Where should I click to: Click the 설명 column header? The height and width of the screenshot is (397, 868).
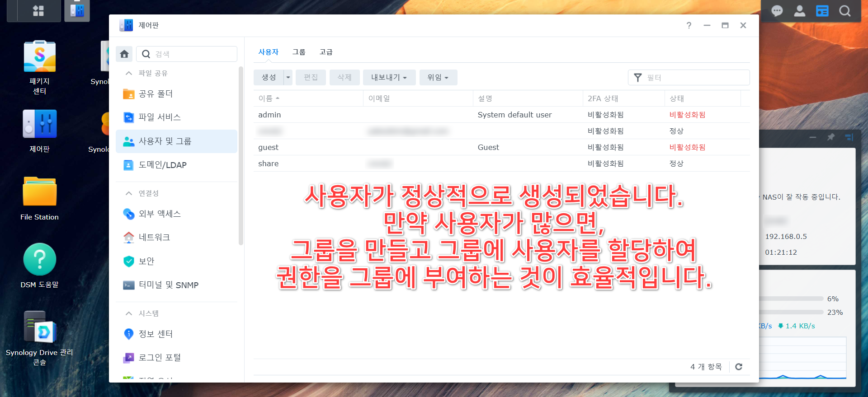pyautogui.click(x=528, y=98)
